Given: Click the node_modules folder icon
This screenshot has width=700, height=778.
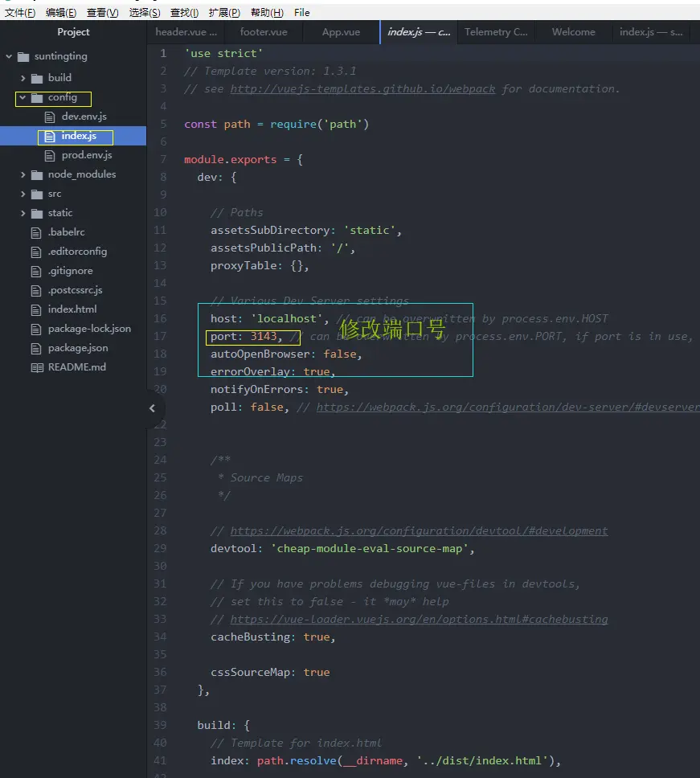Looking at the screenshot, I should (x=37, y=175).
